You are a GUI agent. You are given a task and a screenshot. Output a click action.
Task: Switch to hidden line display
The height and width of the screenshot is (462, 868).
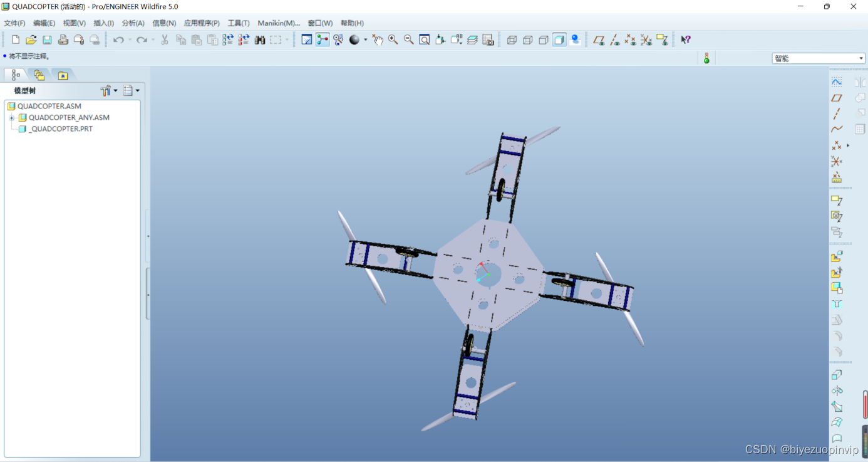527,39
